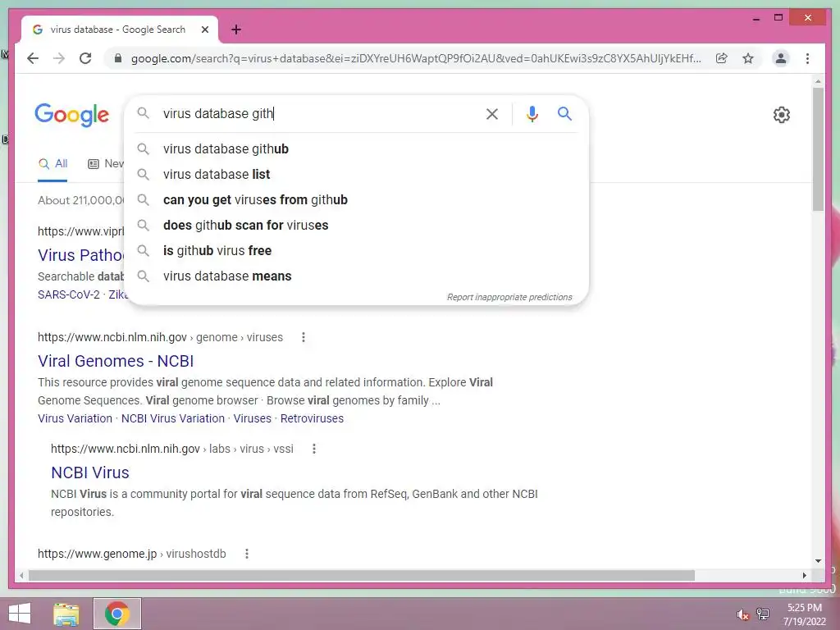Open network status tray icon
The height and width of the screenshot is (630, 840).
click(763, 614)
